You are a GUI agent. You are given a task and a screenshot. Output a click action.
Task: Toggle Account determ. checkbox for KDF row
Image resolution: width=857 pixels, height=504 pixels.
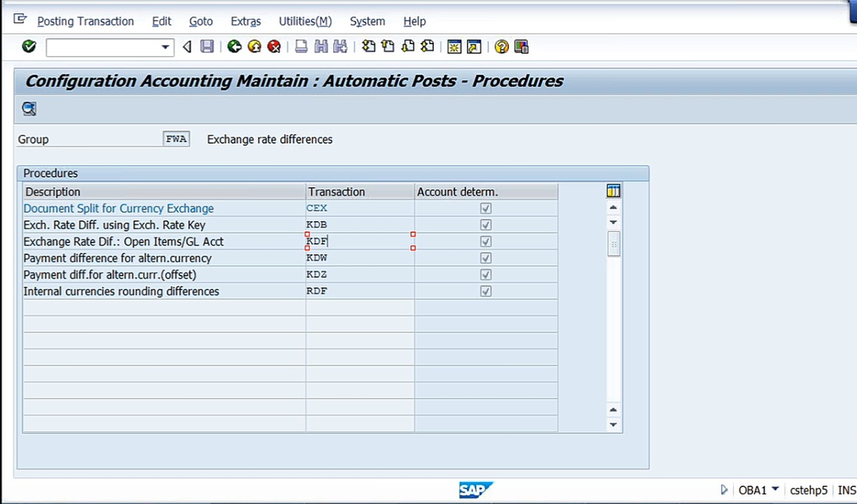point(485,242)
